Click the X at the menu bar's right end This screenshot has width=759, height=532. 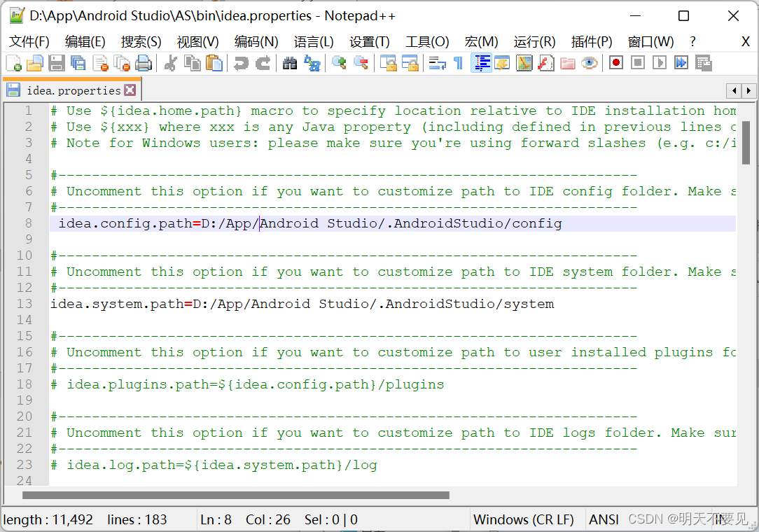pos(746,42)
